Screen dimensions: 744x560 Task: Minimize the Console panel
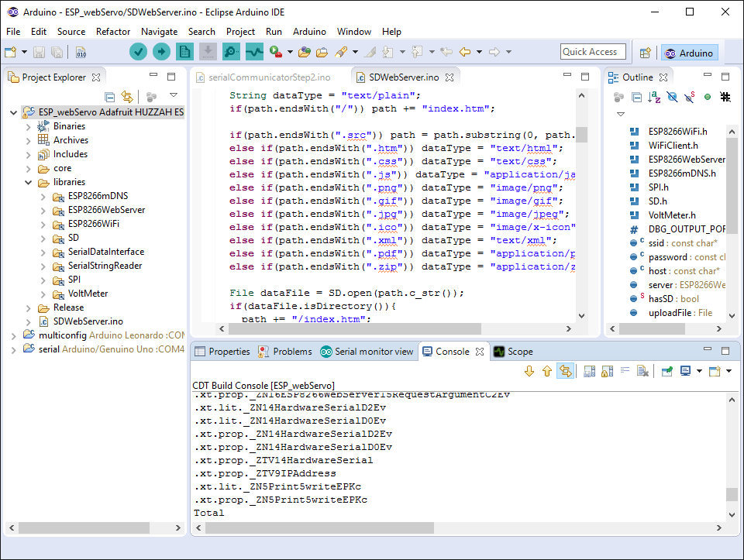708,349
